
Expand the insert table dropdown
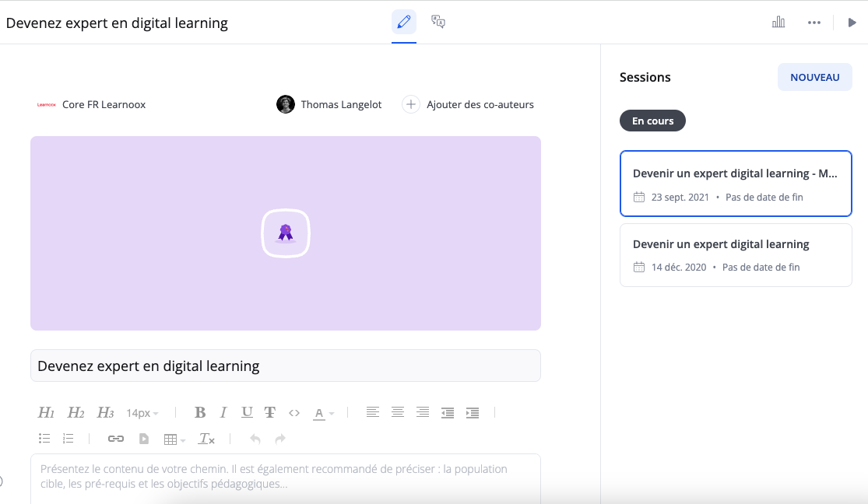174,439
